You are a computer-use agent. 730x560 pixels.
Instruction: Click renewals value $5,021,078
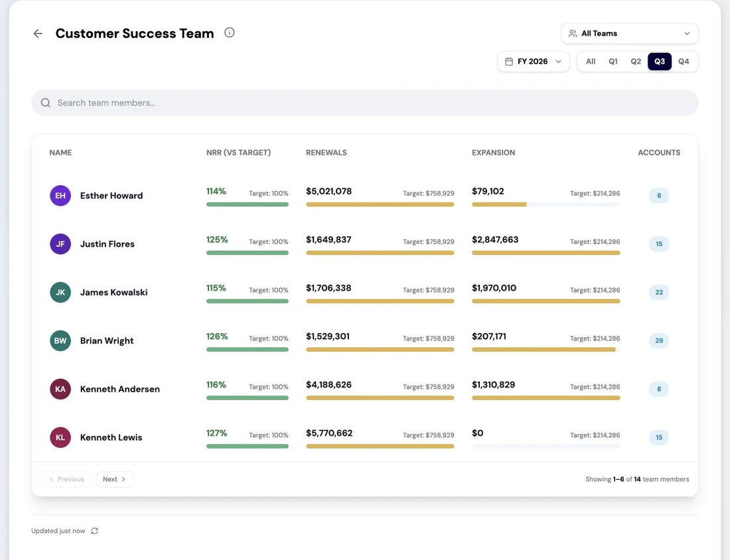point(328,191)
